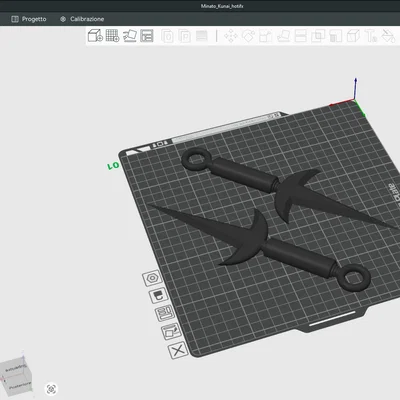Open plate settings hexagon icon
The height and width of the screenshot is (400, 400).
pyautogui.click(x=152, y=278)
